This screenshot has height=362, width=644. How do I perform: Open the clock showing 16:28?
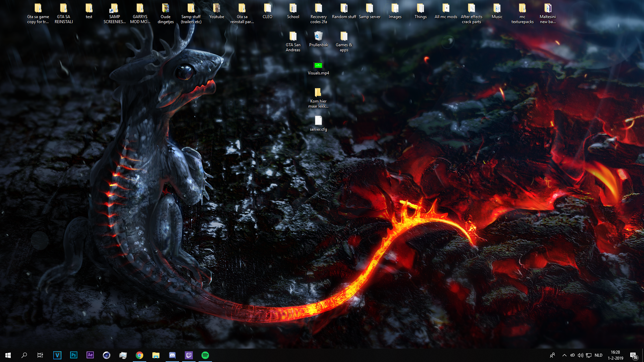(615, 355)
